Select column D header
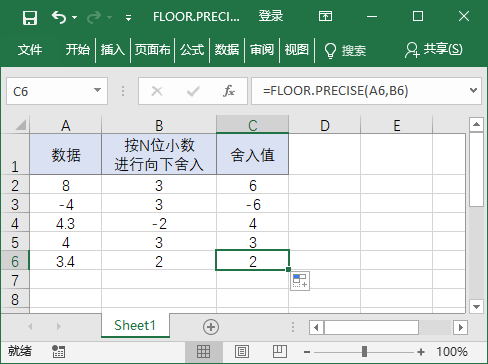Viewport: 488px width, 364px height. [x=325, y=125]
